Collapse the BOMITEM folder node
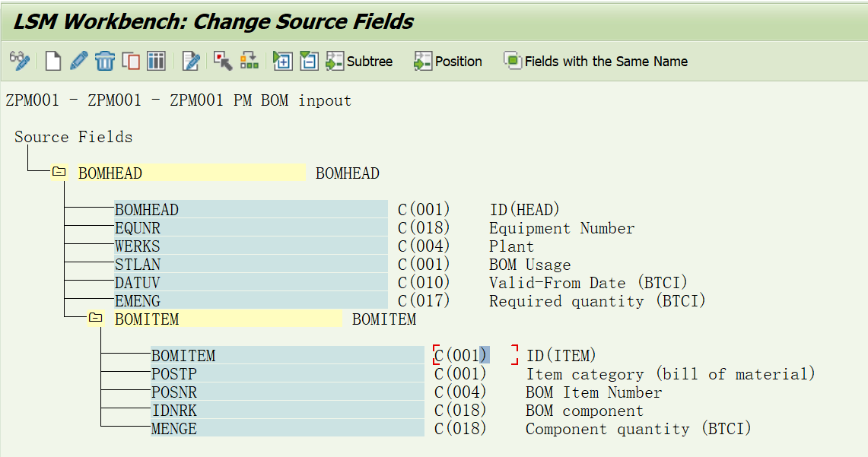Image resolution: width=868 pixels, height=457 pixels. [x=94, y=319]
